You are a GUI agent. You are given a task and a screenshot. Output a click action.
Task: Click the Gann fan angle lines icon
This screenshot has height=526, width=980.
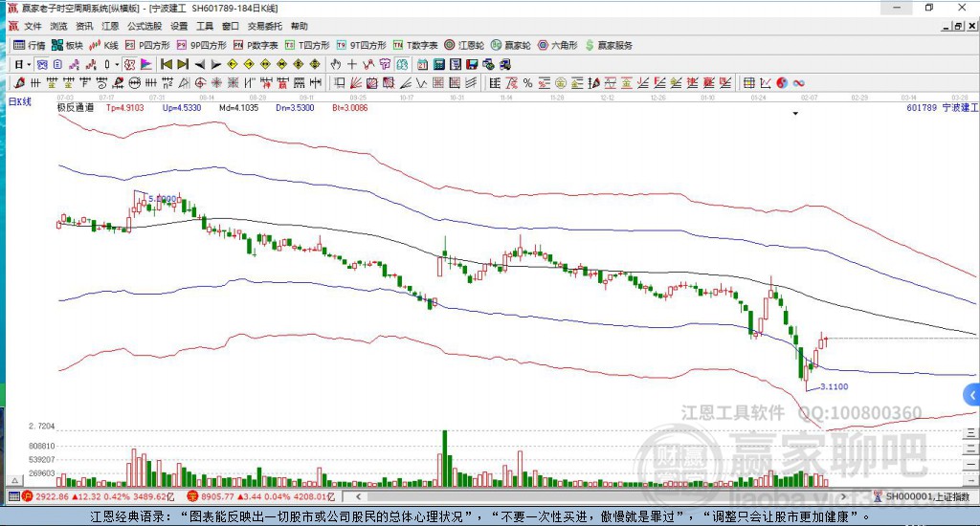356,83
